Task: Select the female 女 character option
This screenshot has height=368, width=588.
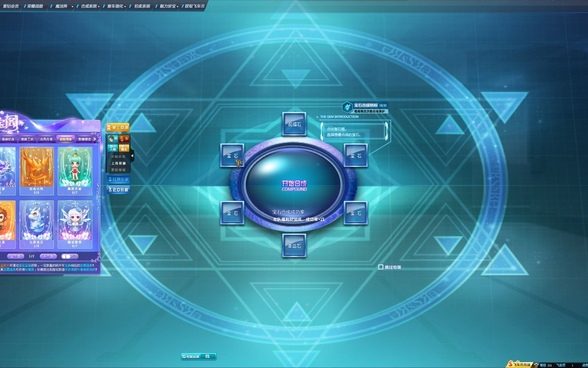Action: (x=124, y=139)
